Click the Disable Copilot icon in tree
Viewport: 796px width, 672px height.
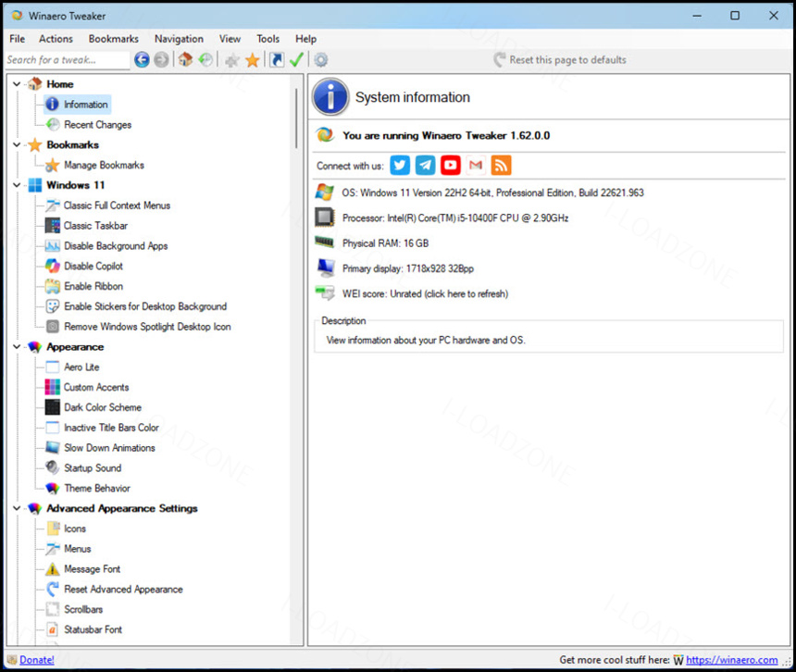(53, 266)
